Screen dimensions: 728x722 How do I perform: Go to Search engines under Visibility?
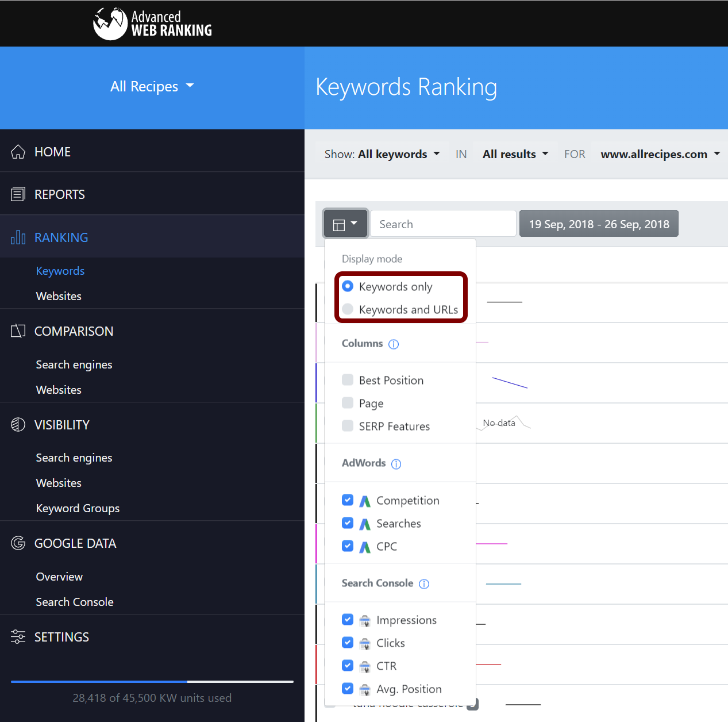74,458
